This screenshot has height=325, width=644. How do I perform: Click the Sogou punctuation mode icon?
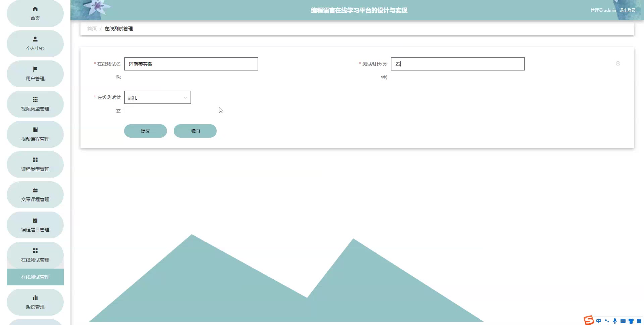pyautogui.click(x=607, y=321)
